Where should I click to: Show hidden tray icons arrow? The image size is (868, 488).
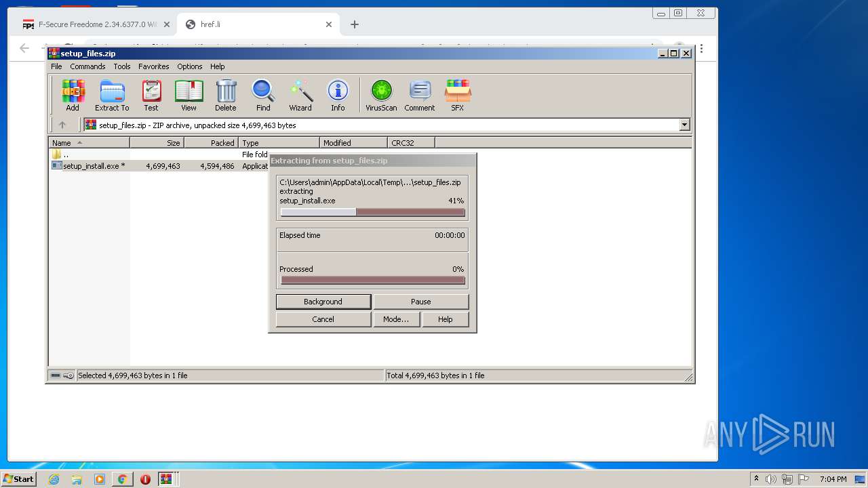756,479
